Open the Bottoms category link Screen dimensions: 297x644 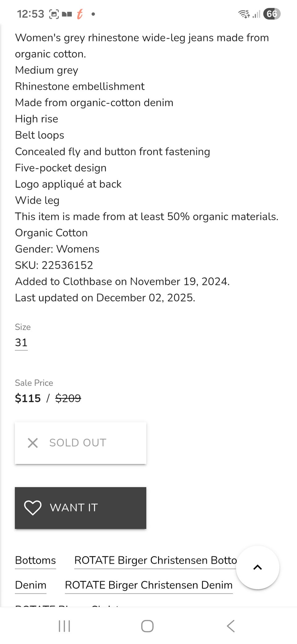(36, 560)
